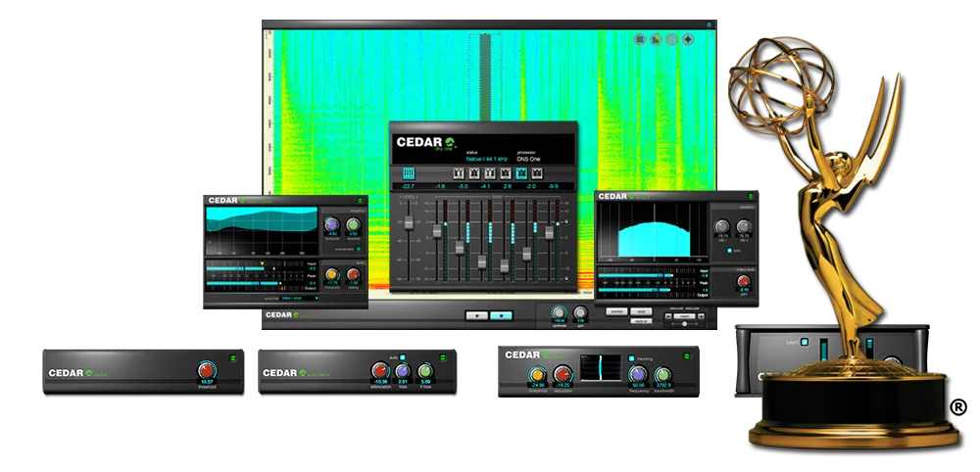980x472 pixels.
Task: Stop playback with the cyan stop button
Action: (501, 316)
